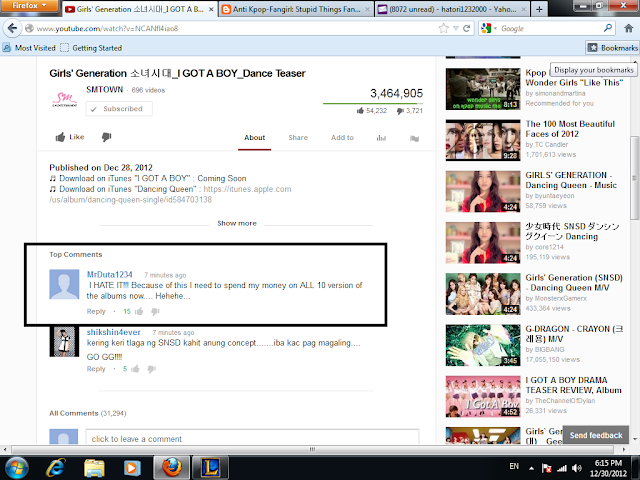Image resolution: width=640 pixels, height=480 pixels.
Task: Open 100 Most Beautiful Faces thumbnail
Action: pos(483,140)
